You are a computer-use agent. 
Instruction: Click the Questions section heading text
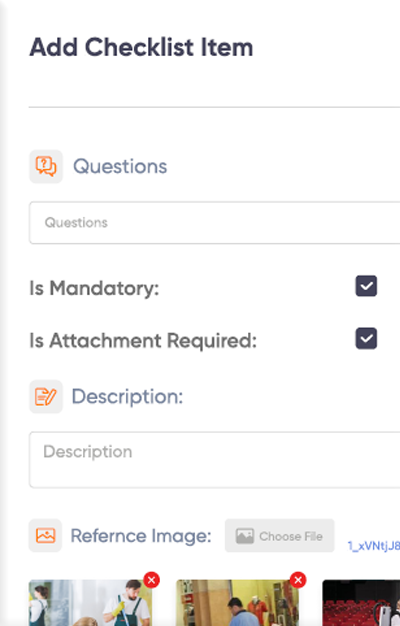coord(120,166)
